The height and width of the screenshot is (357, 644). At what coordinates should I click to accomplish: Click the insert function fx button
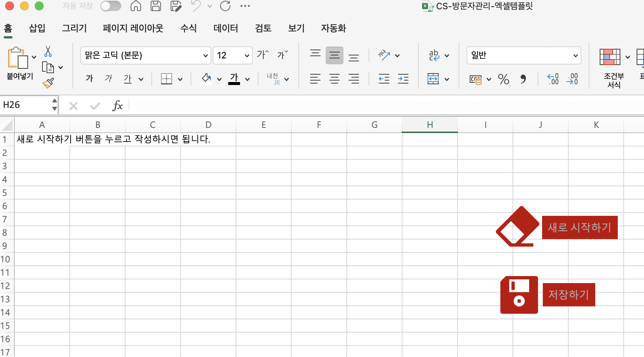pyautogui.click(x=117, y=106)
